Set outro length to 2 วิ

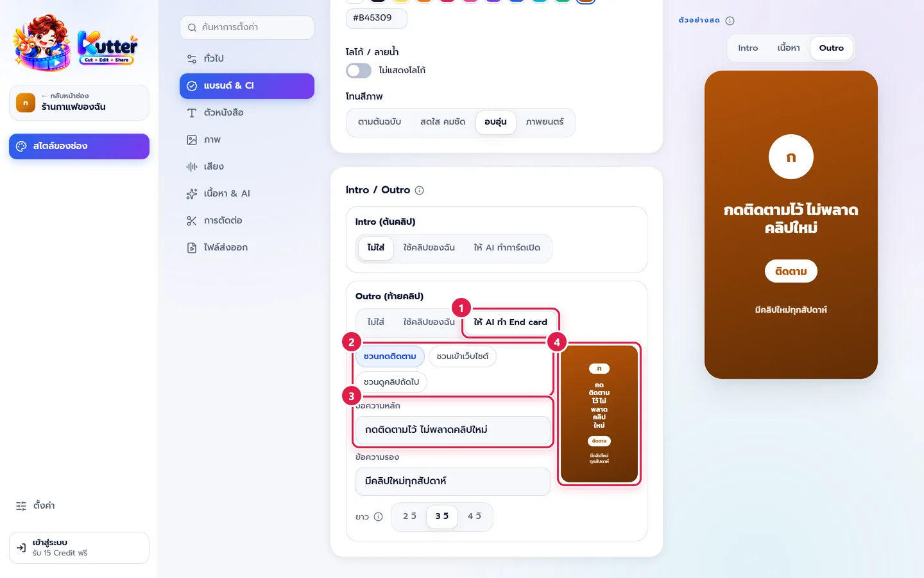pyautogui.click(x=410, y=516)
